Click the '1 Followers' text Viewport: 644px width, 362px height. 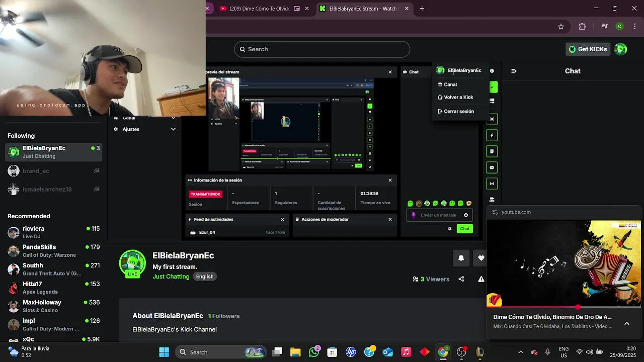(x=224, y=316)
